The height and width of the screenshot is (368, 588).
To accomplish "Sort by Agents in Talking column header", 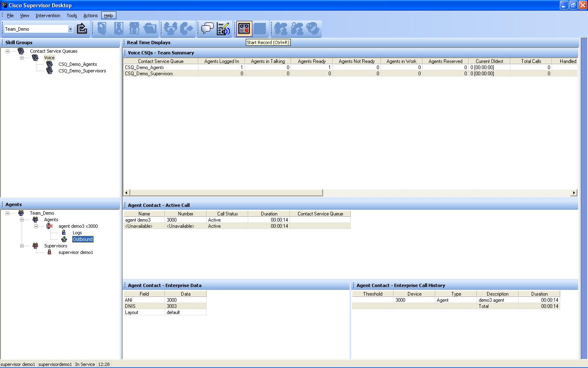I will pos(268,61).
